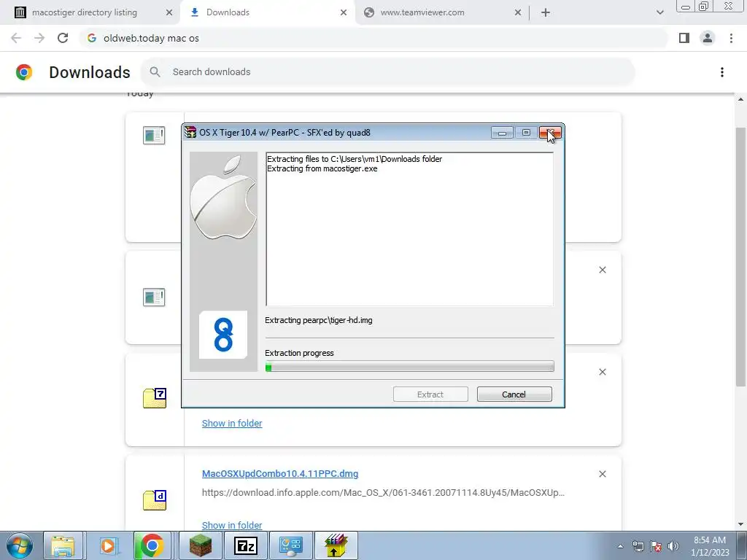Reload the page with the refresh icon
747x560 pixels.
pyautogui.click(x=63, y=38)
